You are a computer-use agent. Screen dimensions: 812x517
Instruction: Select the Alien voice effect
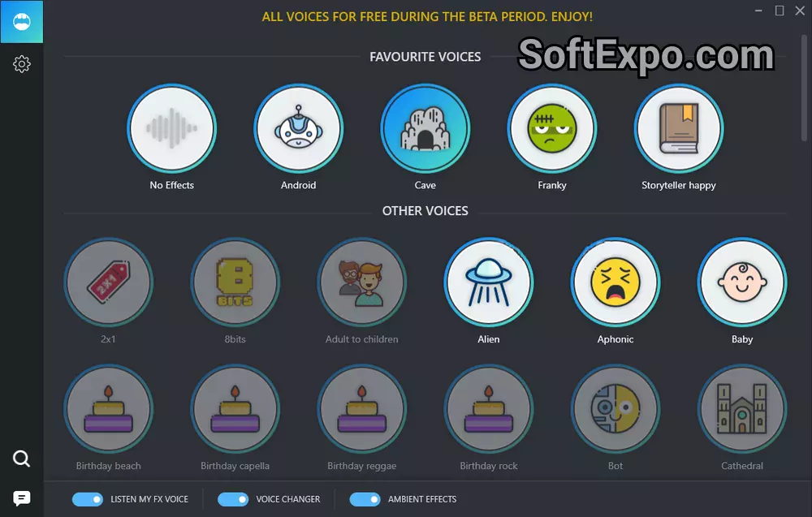(x=489, y=282)
